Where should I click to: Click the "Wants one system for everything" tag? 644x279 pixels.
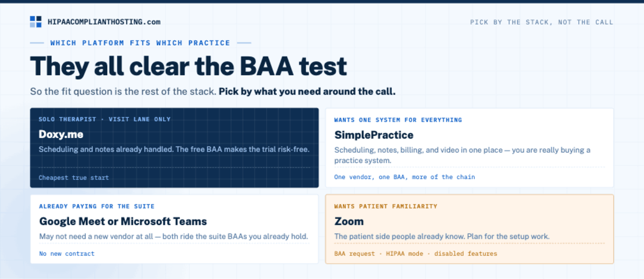pos(398,120)
